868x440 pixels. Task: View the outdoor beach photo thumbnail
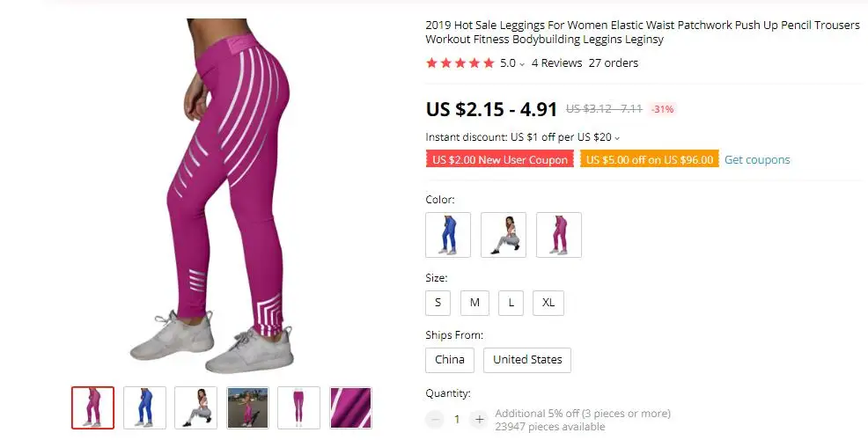[247, 408]
